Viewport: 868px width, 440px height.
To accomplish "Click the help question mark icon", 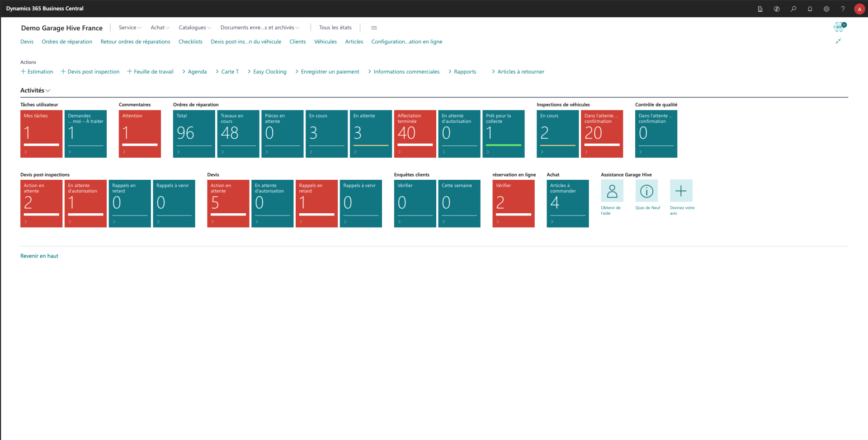I will click(x=843, y=9).
